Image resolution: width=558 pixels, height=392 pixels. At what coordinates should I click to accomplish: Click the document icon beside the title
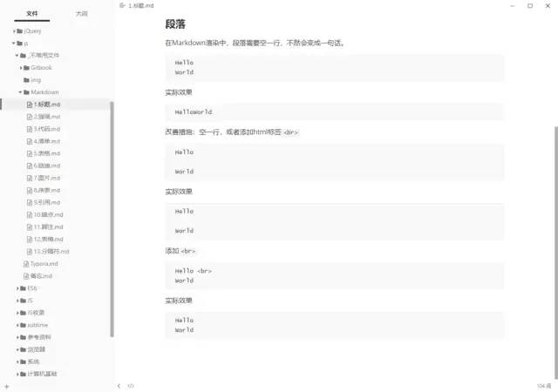click(122, 5)
